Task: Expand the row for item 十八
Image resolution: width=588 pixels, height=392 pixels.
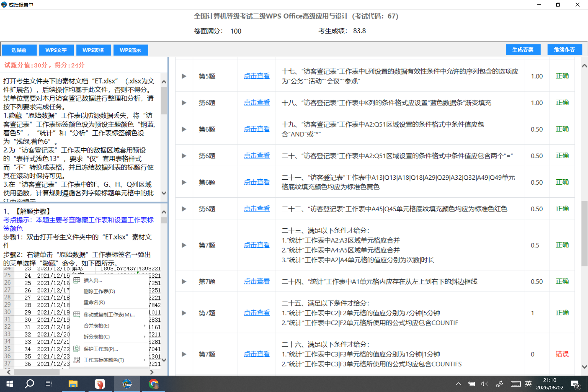Action: (x=184, y=103)
